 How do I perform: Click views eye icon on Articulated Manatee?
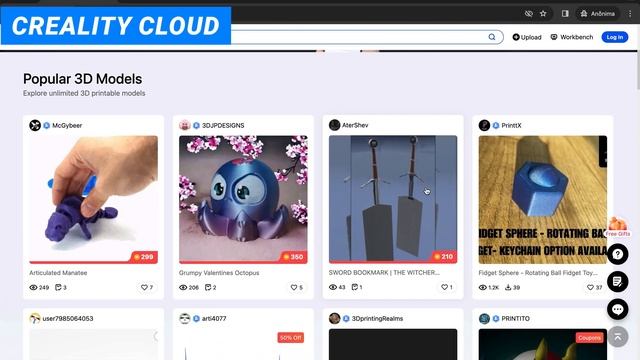[x=33, y=287]
